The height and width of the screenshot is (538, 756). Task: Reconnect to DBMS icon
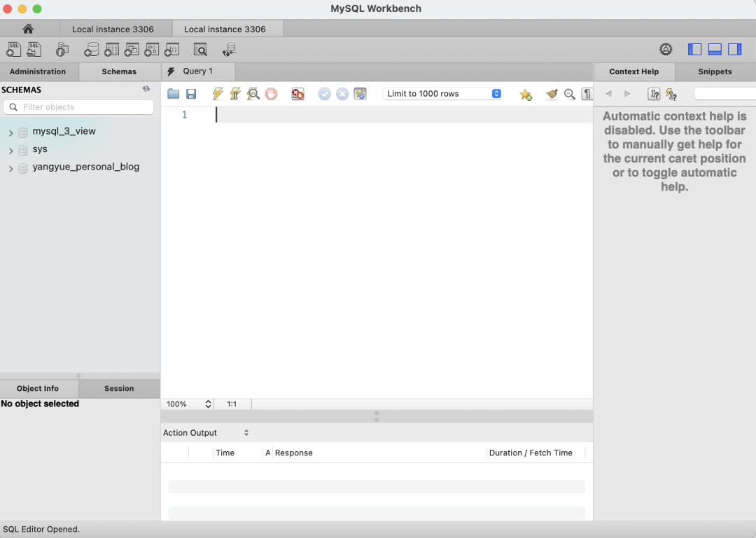[x=229, y=49]
